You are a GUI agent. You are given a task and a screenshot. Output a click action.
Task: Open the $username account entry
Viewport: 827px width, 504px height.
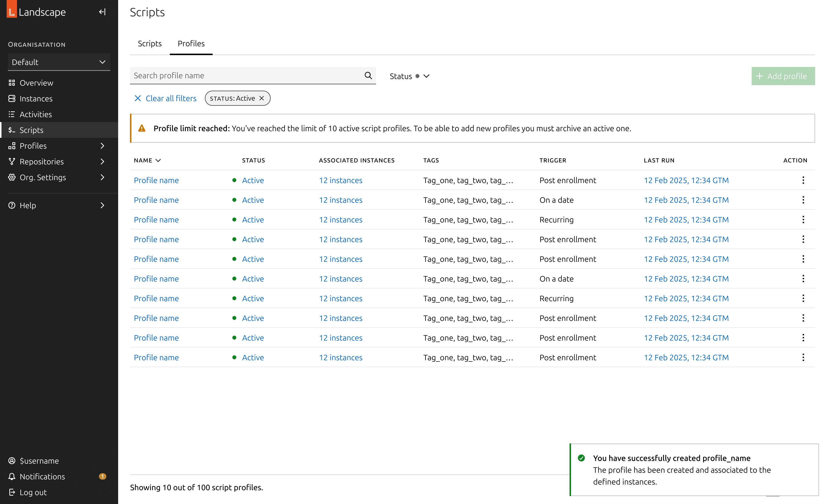(x=39, y=461)
